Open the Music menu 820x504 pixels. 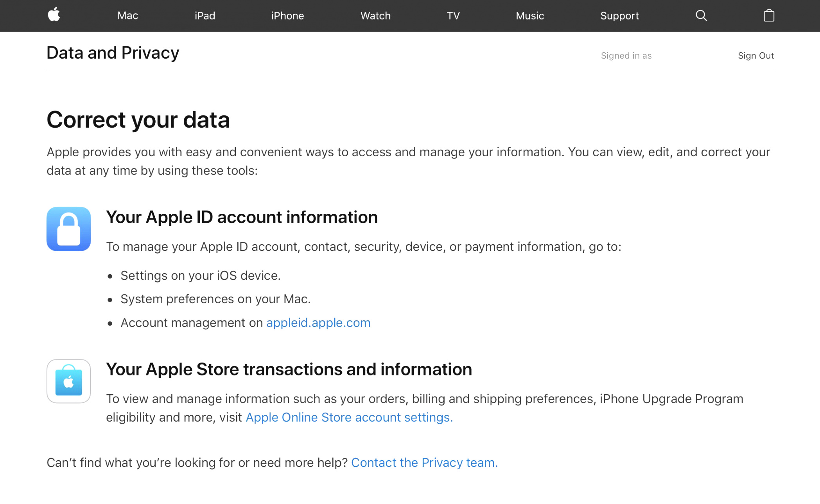tap(530, 16)
